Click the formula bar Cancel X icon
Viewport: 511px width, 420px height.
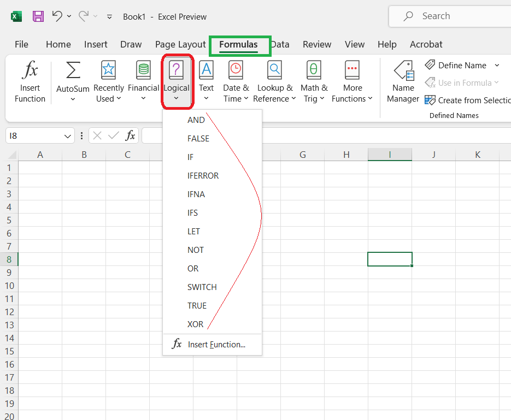[x=97, y=135]
